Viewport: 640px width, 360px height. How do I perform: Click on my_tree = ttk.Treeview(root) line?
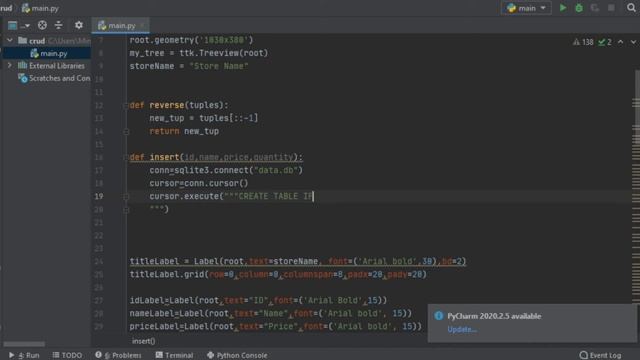[199, 53]
